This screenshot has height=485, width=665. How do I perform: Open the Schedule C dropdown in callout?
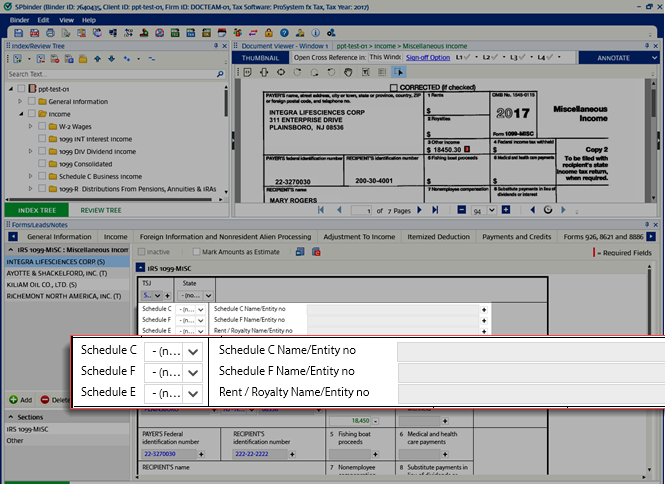[x=193, y=351]
